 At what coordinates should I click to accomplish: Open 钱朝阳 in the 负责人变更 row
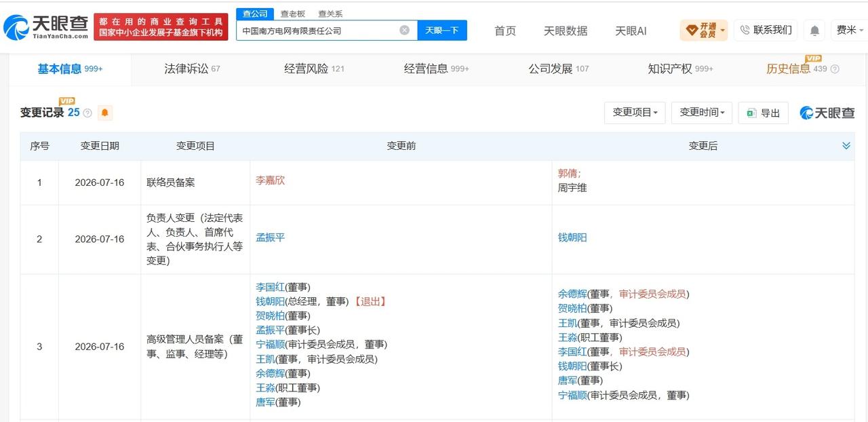pyautogui.click(x=572, y=237)
